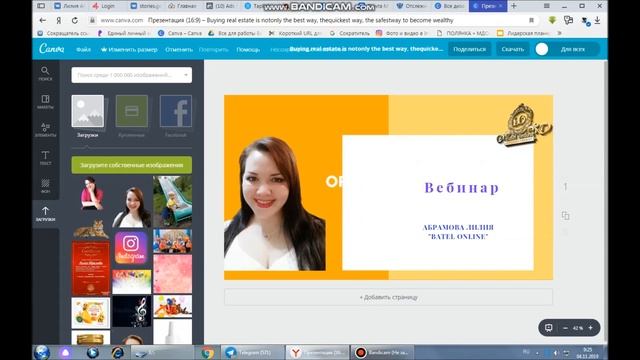The width and height of the screenshot is (640, 360).
Task: Select the Uploads image source tab
Action: click(x=88, y=116)
